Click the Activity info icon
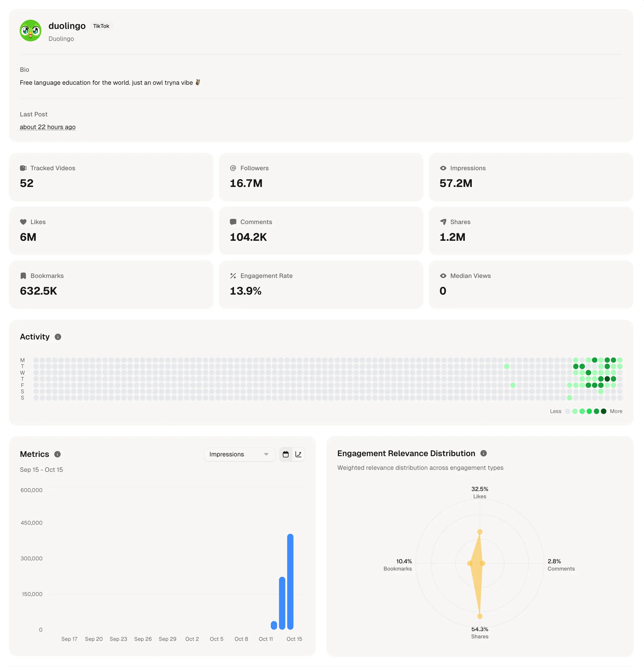 58,337
